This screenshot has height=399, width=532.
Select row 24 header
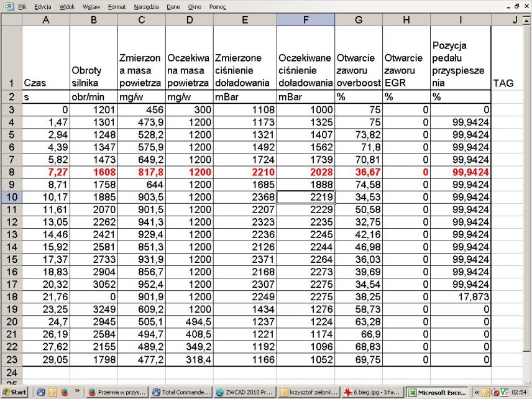point(12,372)
